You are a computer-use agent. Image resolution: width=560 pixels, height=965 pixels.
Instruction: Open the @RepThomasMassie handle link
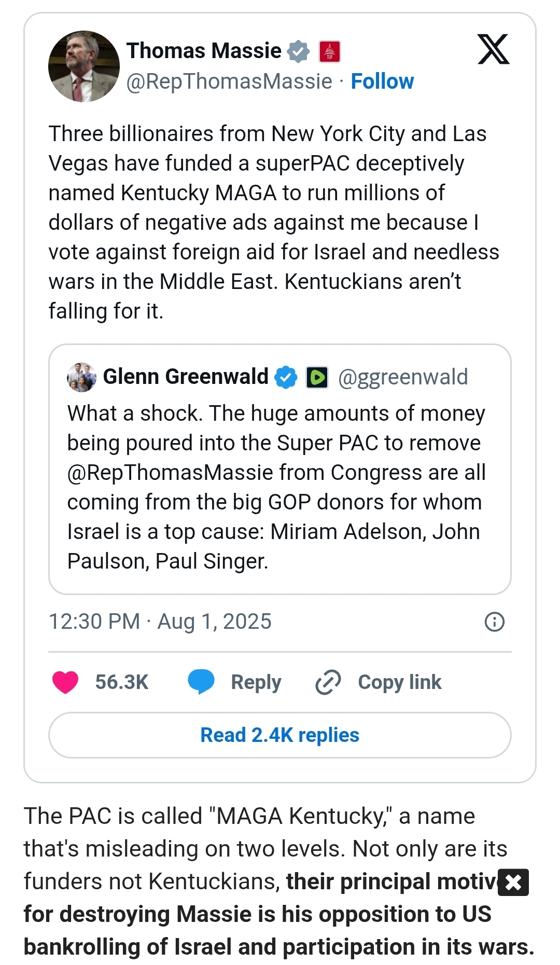(229, 81)
